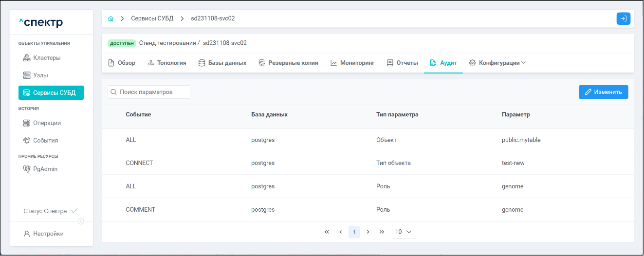Open Настройки at the sidebar bottom
644x256 pixels.
(48, 234)
